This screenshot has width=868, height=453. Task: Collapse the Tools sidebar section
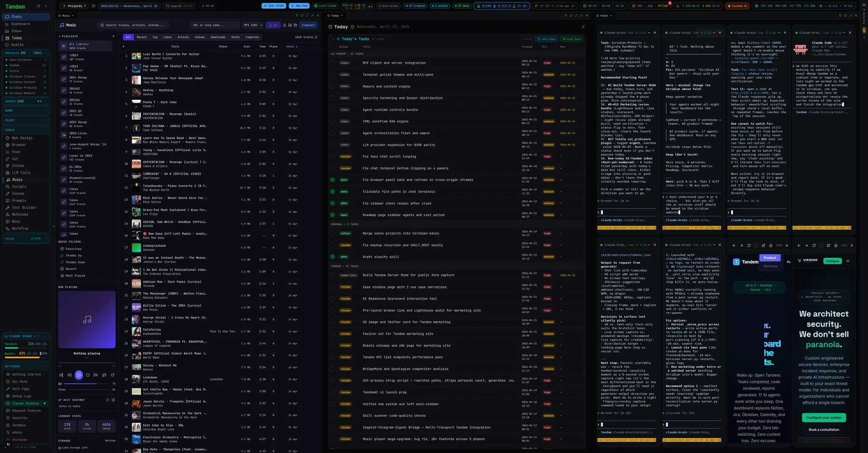point(25,130)
